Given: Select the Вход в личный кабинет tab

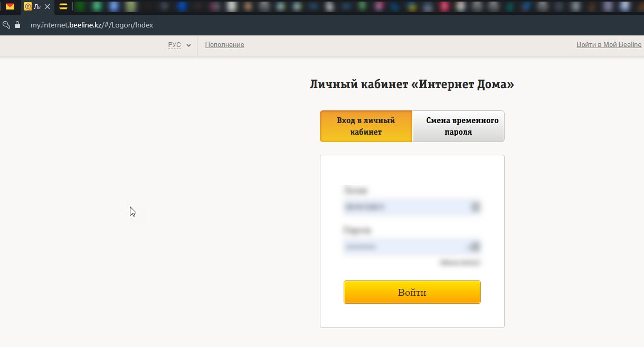Looking at the screenshot, I should (x=366, y=126).
